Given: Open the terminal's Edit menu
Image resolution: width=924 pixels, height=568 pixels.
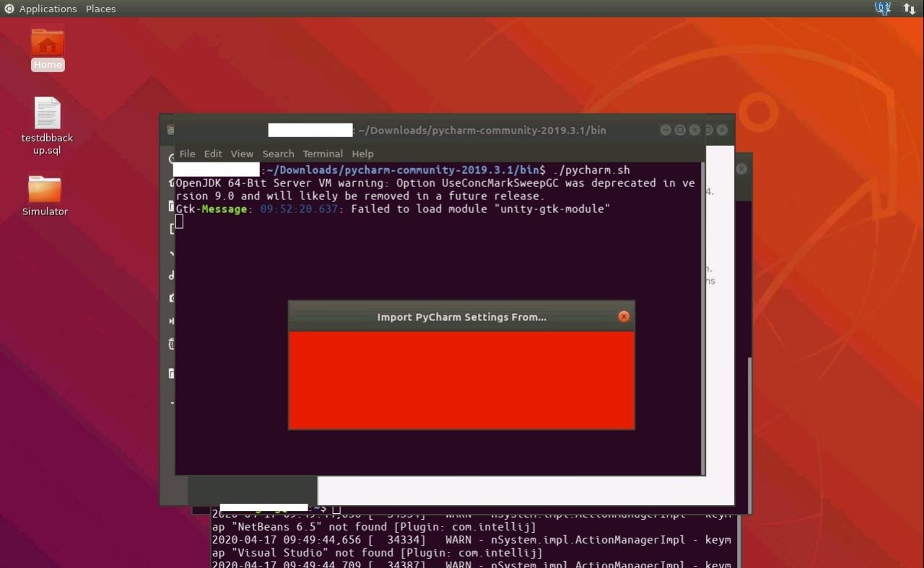Looking at the screenshot, I should [x=213, y=154].
